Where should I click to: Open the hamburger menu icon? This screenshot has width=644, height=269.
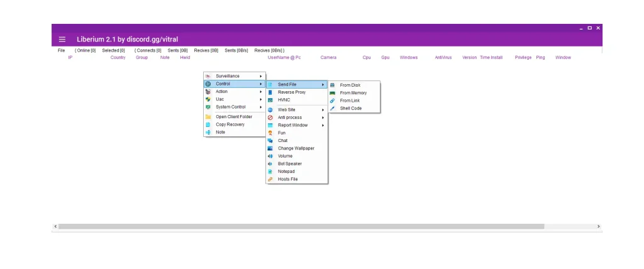(x=62, y=40)
